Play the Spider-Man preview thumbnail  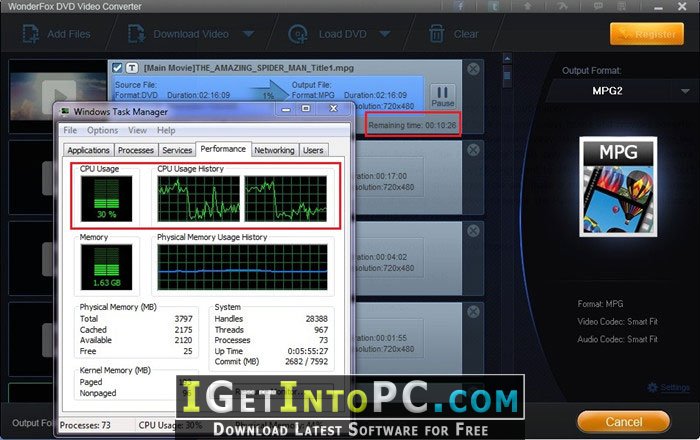pyautogui.click(x=58, y=95)
